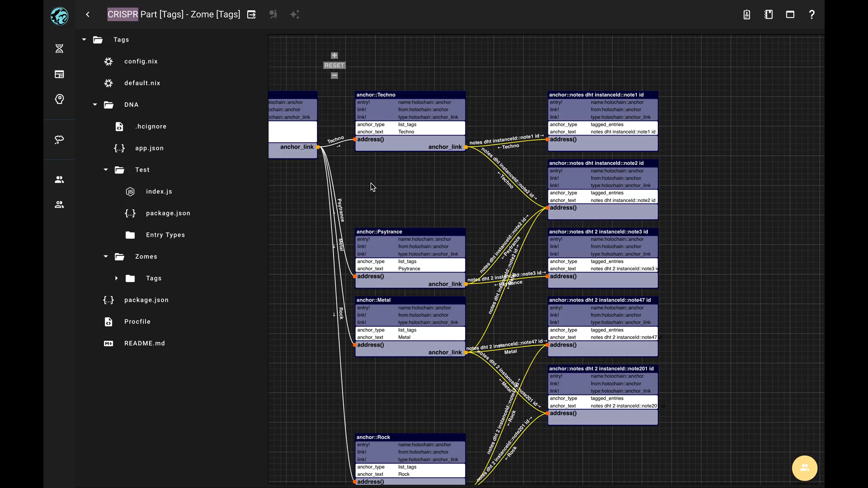Zoom in with the plus button
The image size is (868, 488).
point(334,56)
